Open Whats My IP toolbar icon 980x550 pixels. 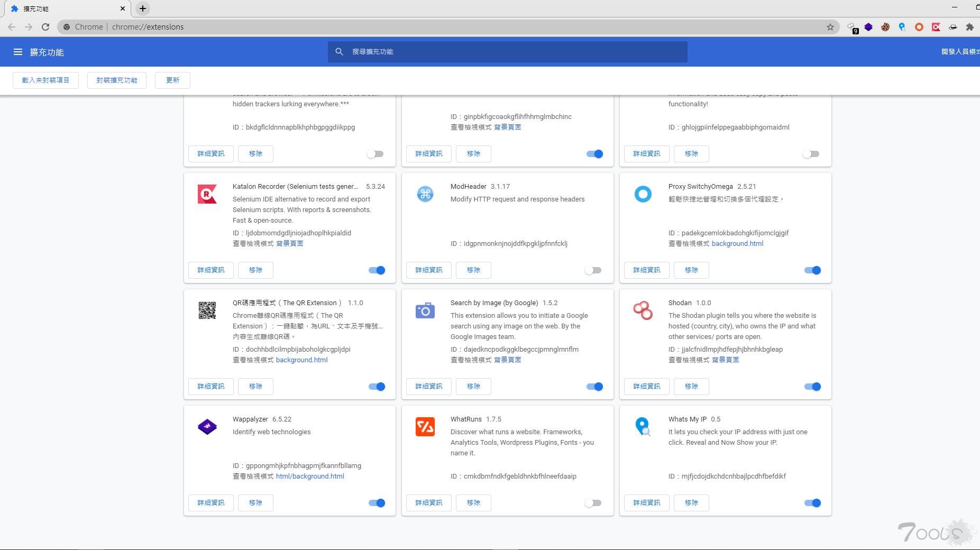point(902,27)
